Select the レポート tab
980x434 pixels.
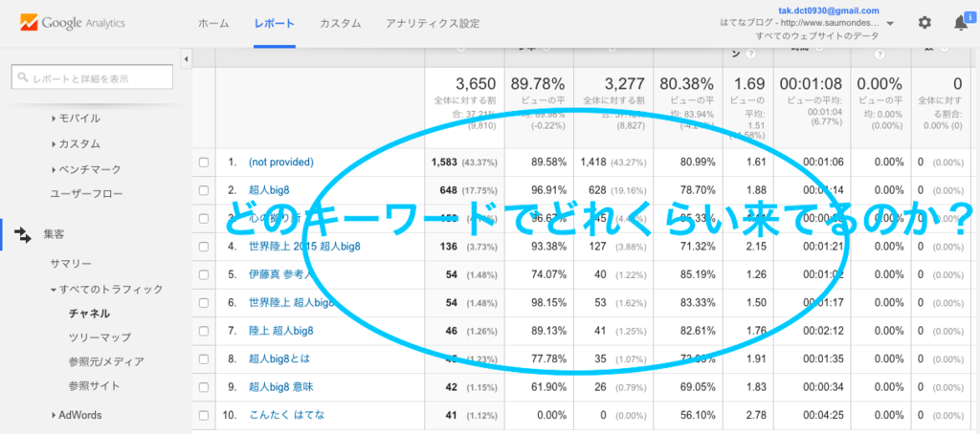[x=275, y=24]
